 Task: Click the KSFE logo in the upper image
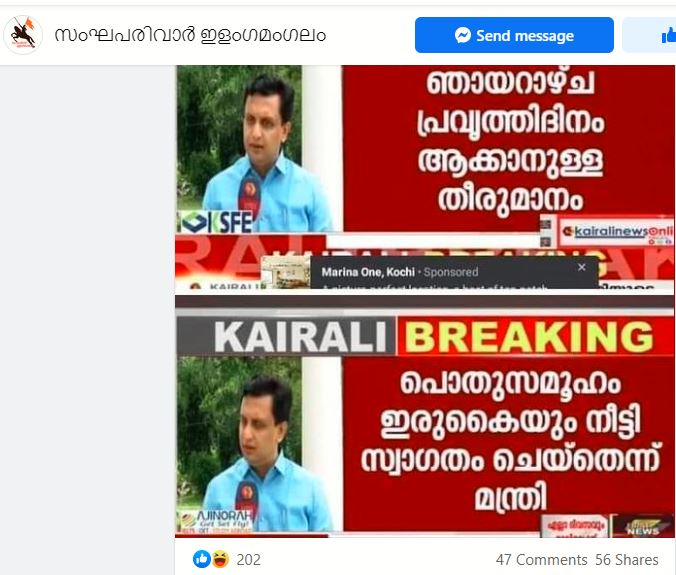(216, 222)
